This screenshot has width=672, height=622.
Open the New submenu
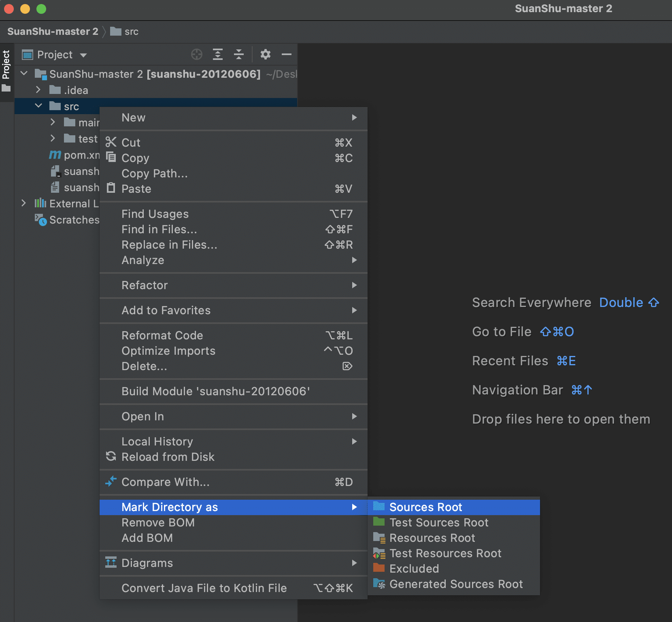click(x=234, y=117)
